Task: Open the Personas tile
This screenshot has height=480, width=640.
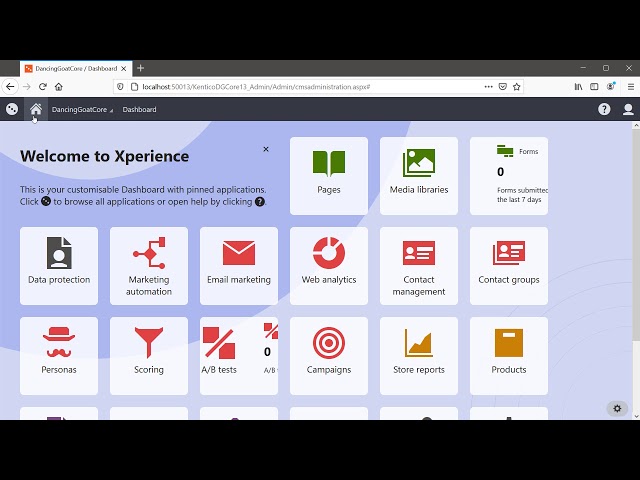Action: tap(59, 356)
